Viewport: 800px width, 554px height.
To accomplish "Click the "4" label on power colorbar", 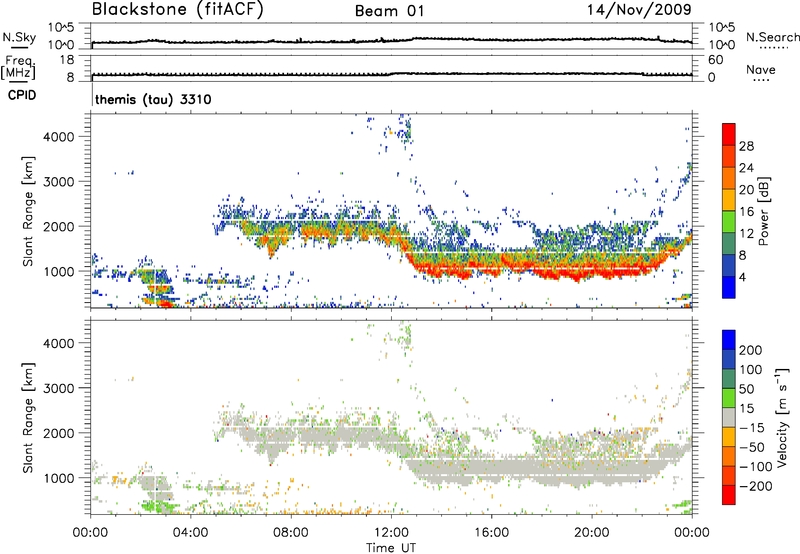I will click(743, 277).
